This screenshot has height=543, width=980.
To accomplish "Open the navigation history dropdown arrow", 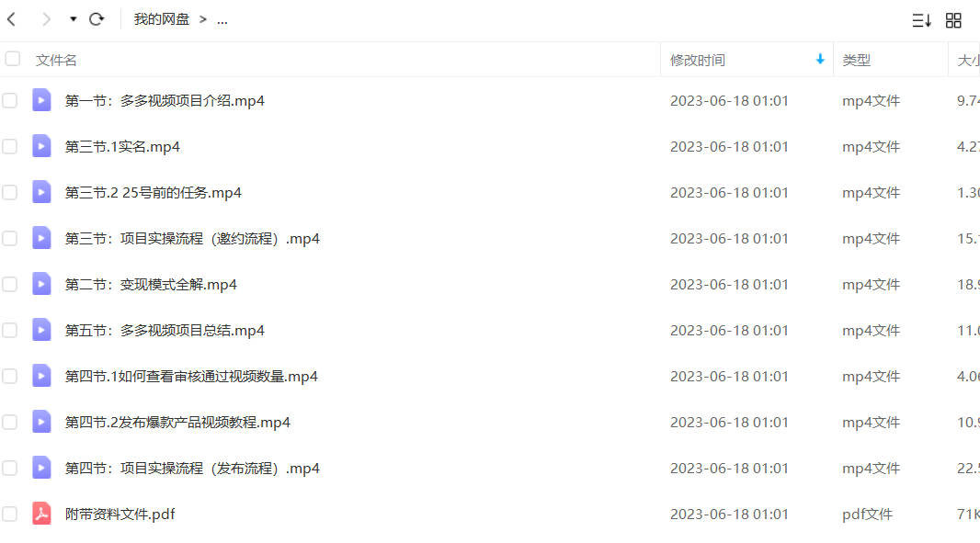I will click(x=74, y=19).
